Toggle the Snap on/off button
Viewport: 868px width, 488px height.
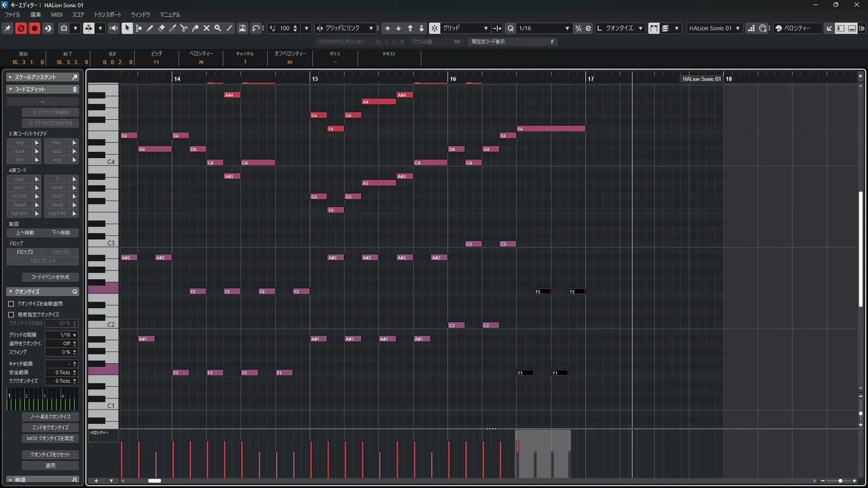tap(434, 28)
